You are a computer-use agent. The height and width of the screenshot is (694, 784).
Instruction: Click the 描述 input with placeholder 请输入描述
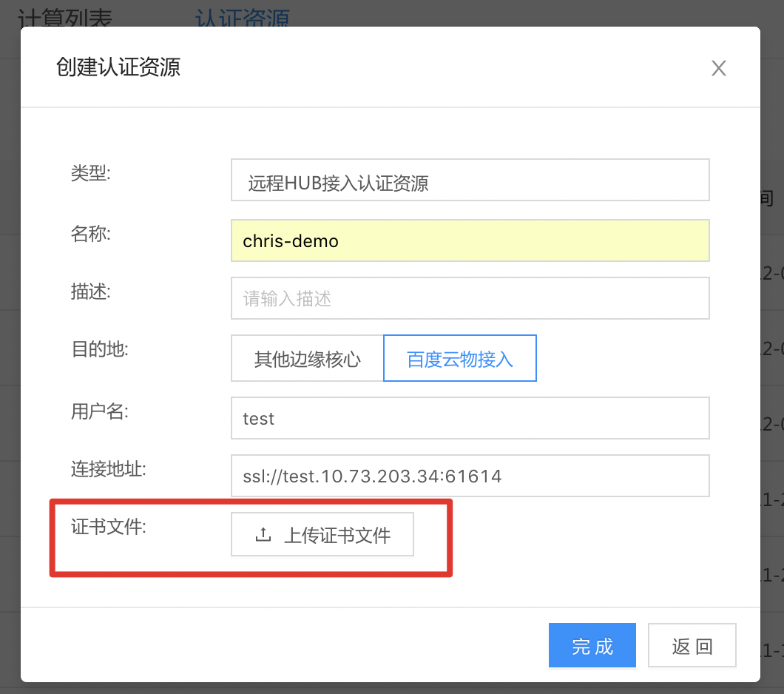[x=470, y=299]
